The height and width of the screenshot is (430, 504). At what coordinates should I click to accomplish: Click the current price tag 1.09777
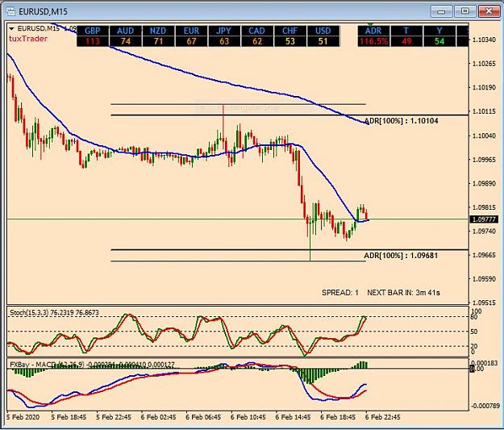[484, 219]
